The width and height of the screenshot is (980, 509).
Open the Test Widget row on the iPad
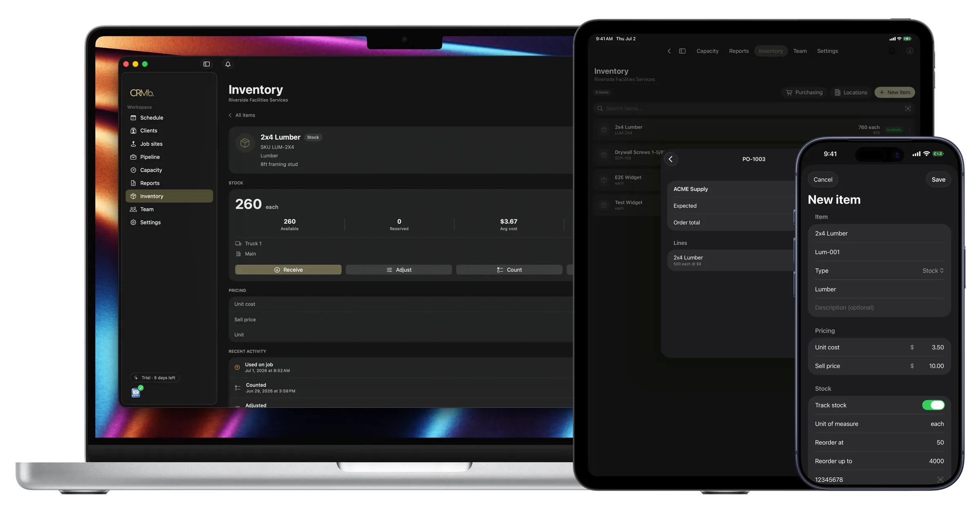[628, 205]
